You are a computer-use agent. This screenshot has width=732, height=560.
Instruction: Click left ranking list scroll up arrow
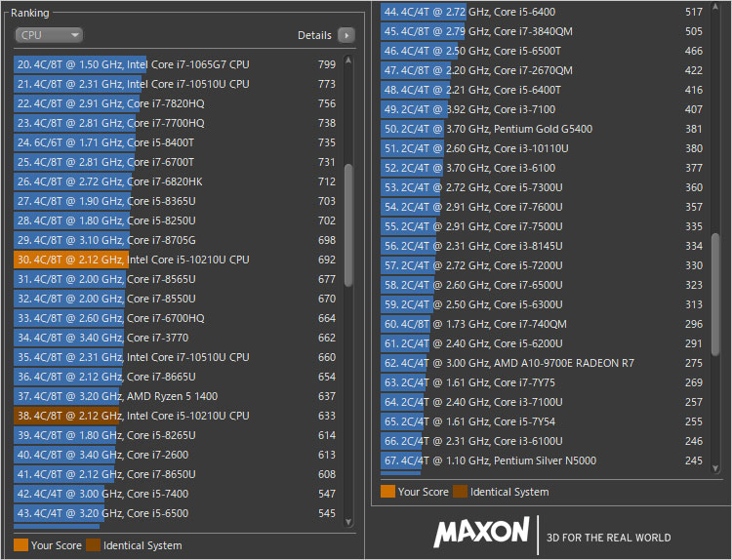347,60
